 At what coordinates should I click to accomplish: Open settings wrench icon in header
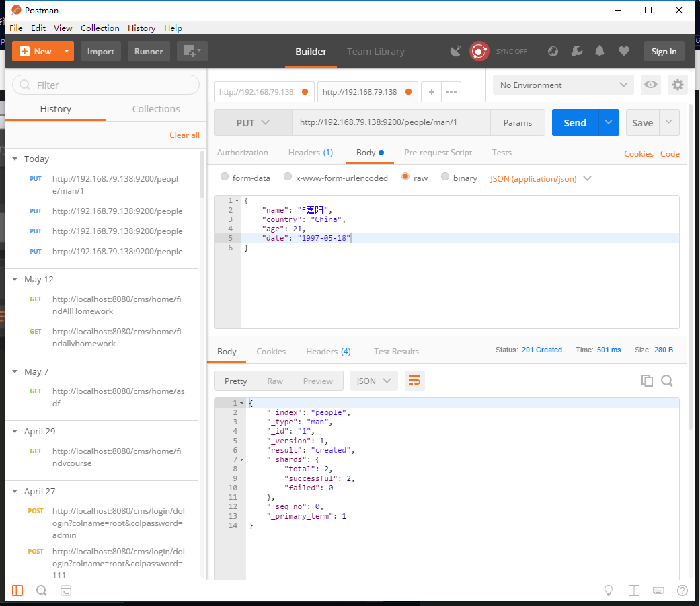click(x=576, y=51)
